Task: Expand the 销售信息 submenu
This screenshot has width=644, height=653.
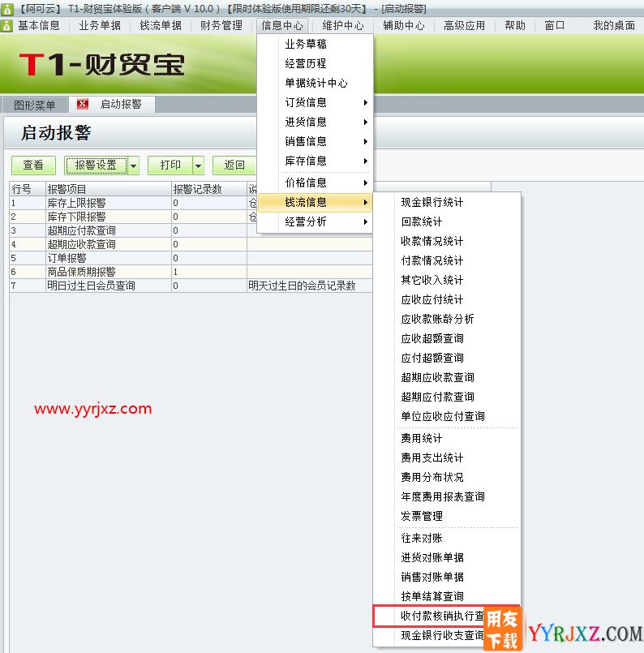Action: click(x=316, y=142)
